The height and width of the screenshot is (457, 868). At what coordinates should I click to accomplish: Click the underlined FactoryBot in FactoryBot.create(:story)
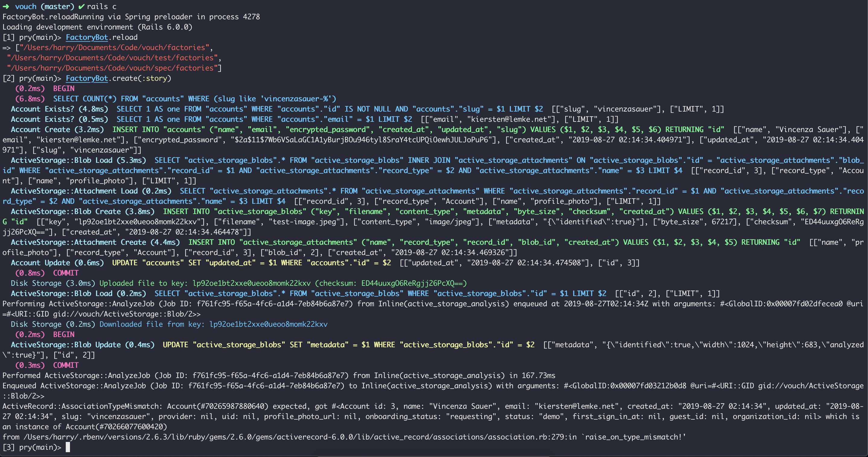(87, 78)
